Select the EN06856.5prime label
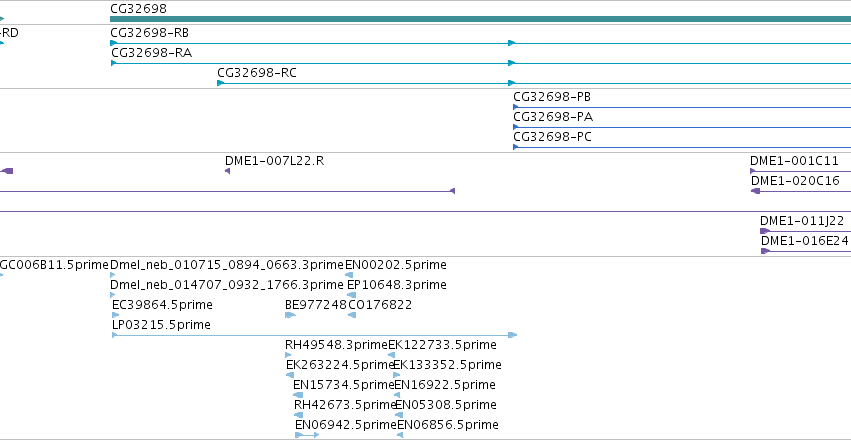 tap(448, 425)
